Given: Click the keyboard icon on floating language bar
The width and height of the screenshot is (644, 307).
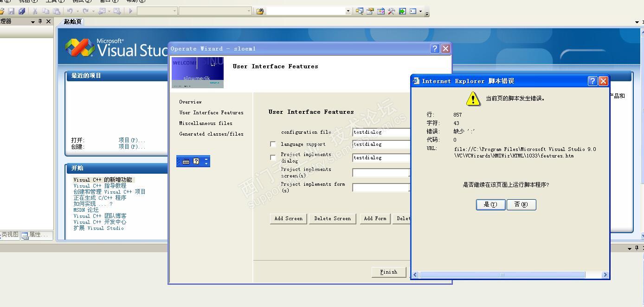Looking at the screenshot, I should tap(186, 161).
